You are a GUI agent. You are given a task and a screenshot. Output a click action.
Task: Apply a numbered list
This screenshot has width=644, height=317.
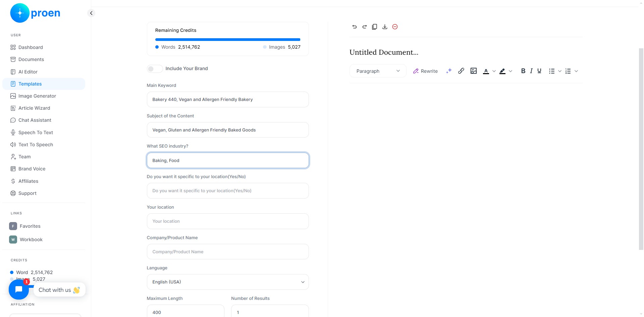click(x=568, y=71)
